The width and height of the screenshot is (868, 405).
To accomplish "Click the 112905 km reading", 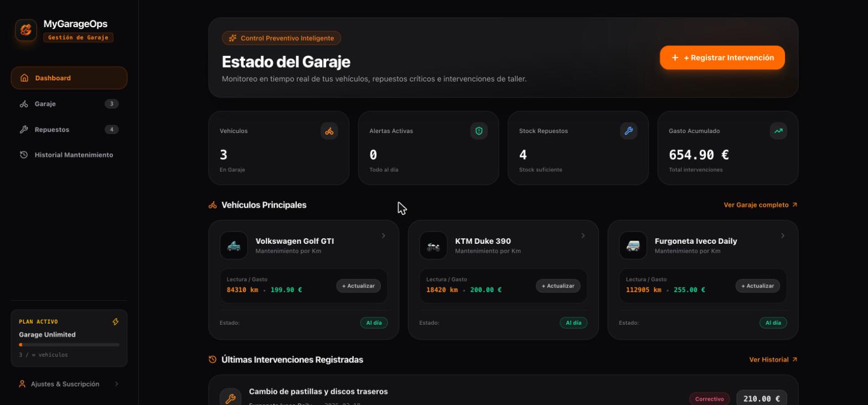I will pos(643,290).
